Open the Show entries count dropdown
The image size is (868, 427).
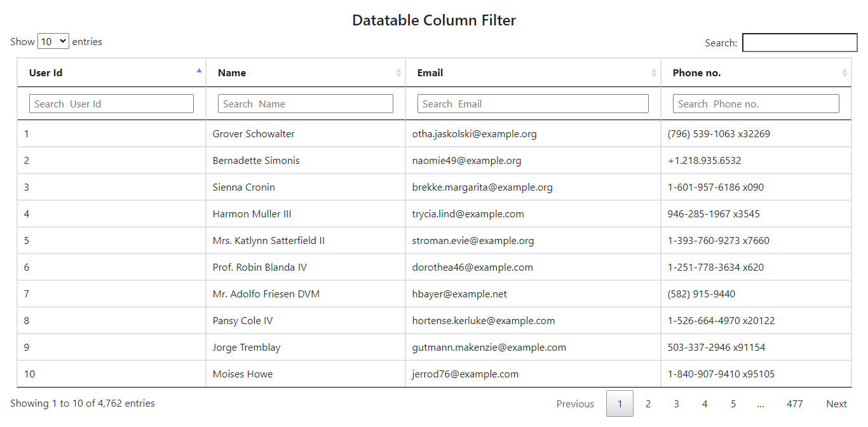coord(53,41)
